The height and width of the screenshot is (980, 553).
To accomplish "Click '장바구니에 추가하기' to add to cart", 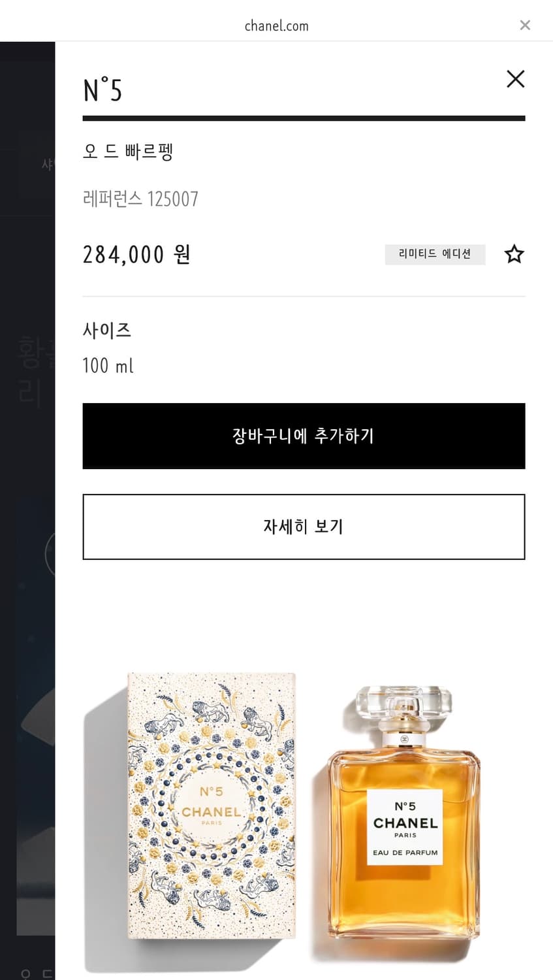I will tap(304, 436).
